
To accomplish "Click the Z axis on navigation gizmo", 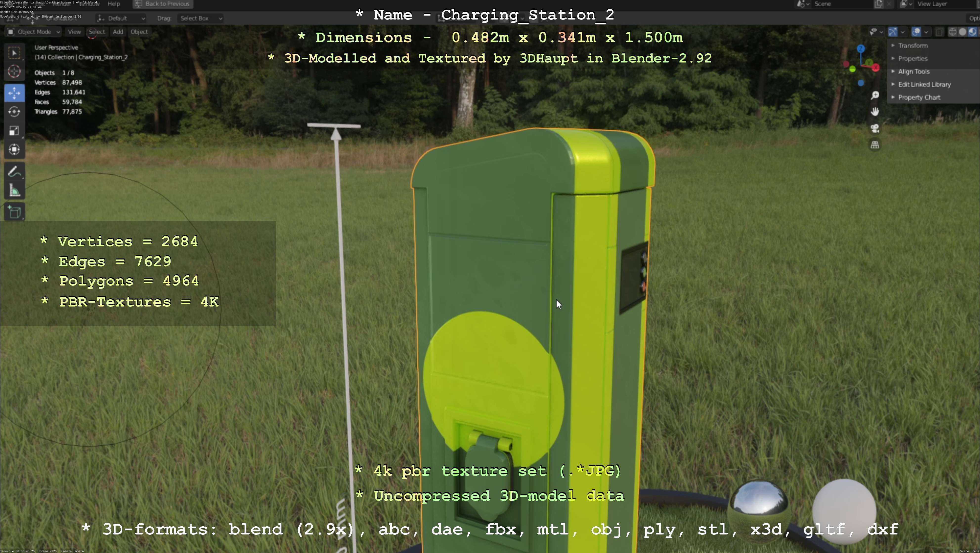I will point(861,49).
